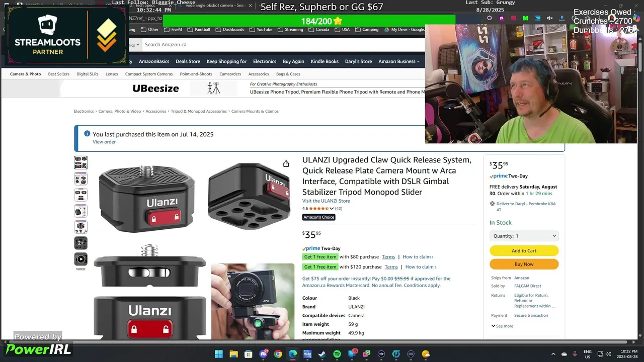The width and height of the screenshot is (644, 362).
Task: Select the first product thumbnail in the gallery
Action: (x=80, y=162)
